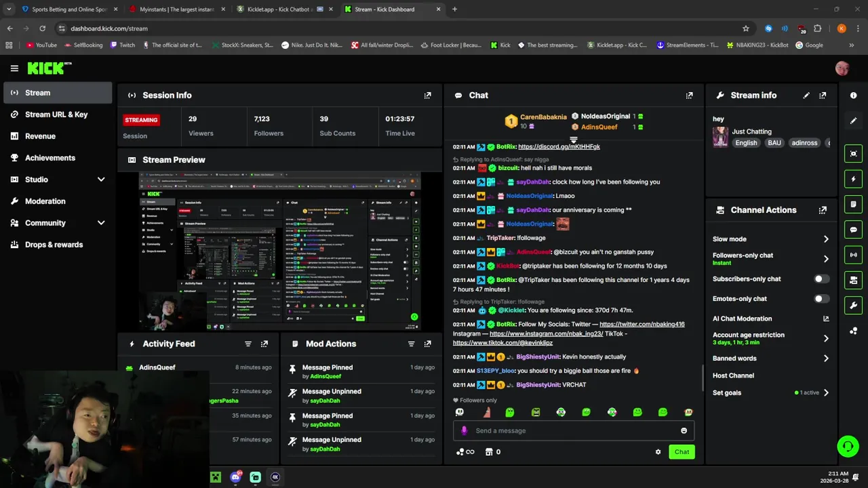Click the Stream Preview video thumbnail
The width and height of the screenshot is (868, 488).
pyautogui.click(x=280, y=251)
